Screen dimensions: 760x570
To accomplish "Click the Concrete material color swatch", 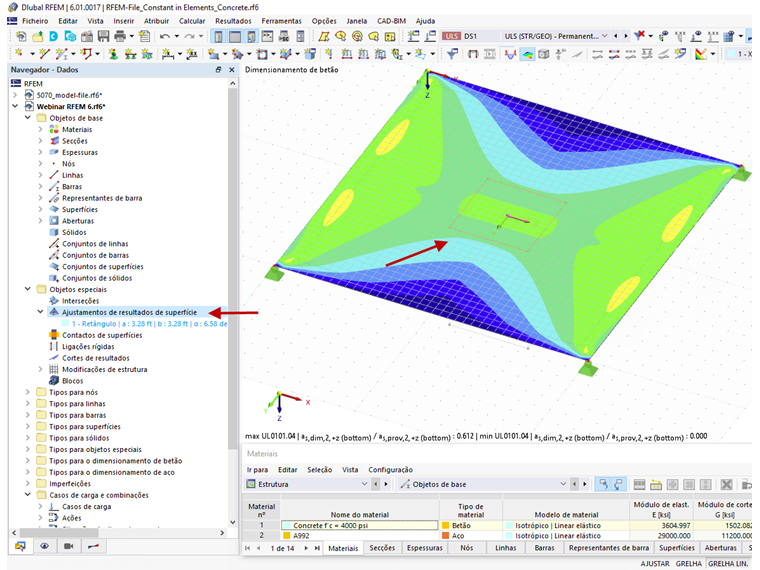I will 287,525.
